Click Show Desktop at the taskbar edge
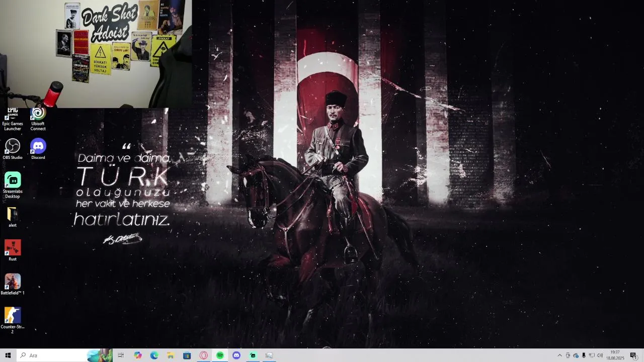The width and height of the screenshot is (644, 362). click(x=642, y=355)
